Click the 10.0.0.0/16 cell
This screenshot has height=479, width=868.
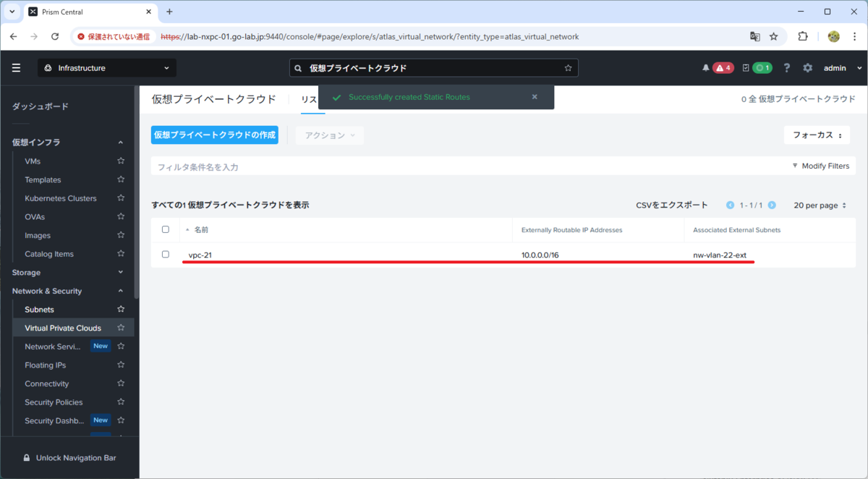540,255
